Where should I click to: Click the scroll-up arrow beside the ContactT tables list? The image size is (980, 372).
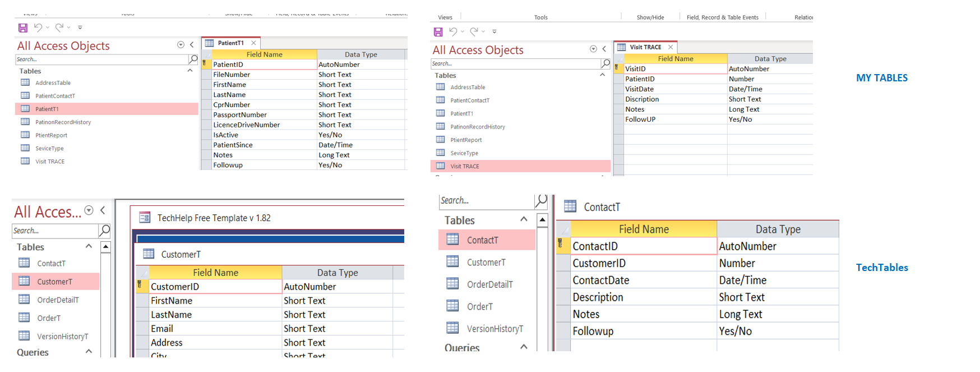click(542, 219)
